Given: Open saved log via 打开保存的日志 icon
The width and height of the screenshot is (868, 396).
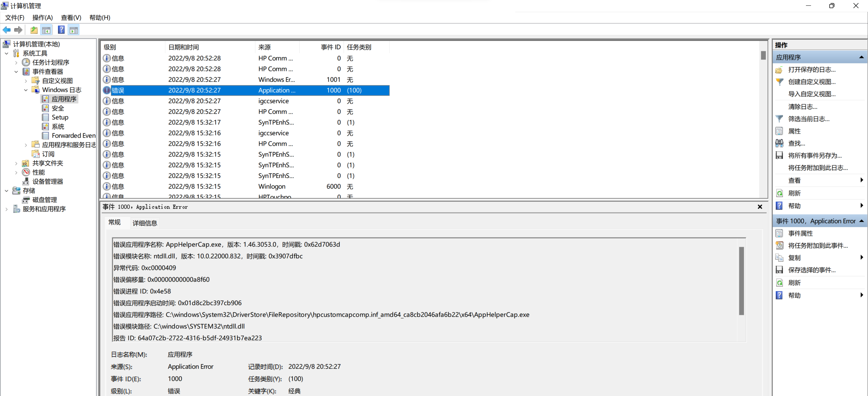Looking at the screenshot, I should 780,70.
